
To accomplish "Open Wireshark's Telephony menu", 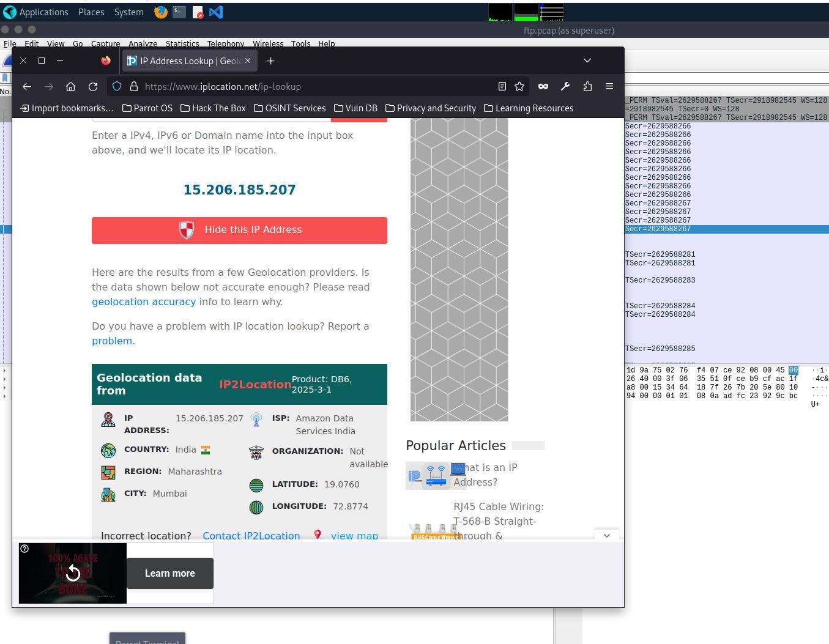I will (x=226, y=43).
